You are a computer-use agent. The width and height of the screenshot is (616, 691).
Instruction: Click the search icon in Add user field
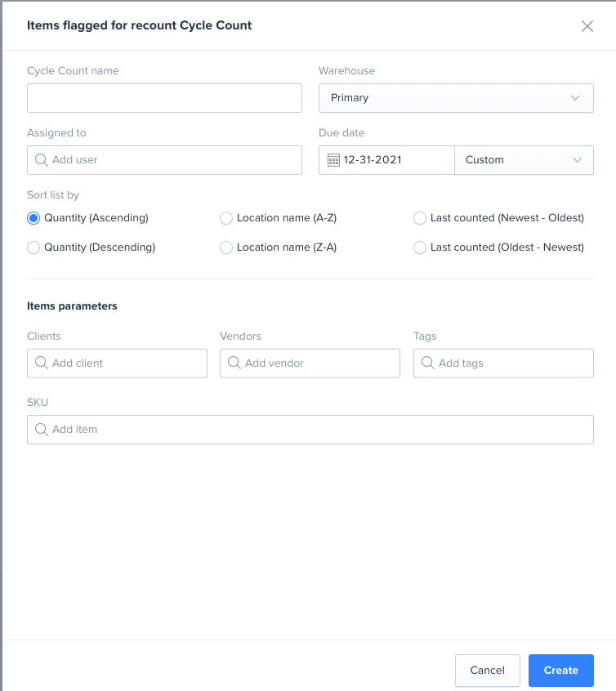click(42, 160)
